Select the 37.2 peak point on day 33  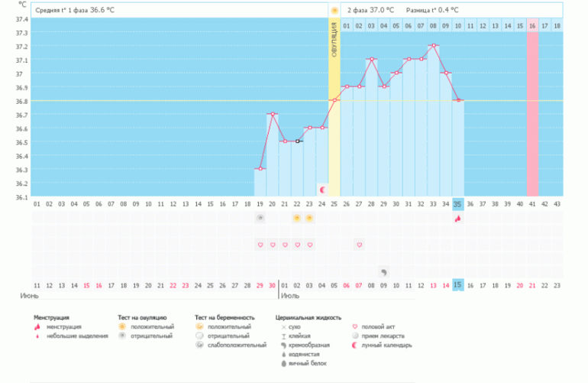tap(434, 45)
